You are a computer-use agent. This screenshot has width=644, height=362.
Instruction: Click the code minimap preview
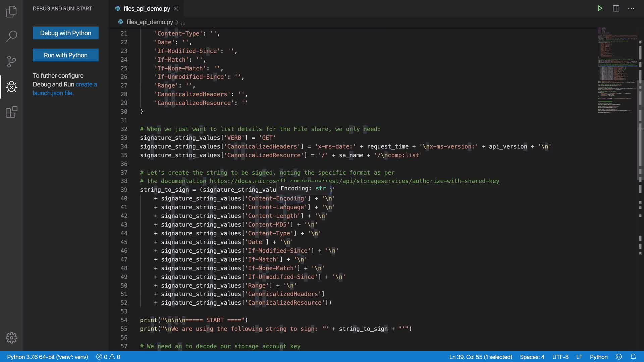616,70
